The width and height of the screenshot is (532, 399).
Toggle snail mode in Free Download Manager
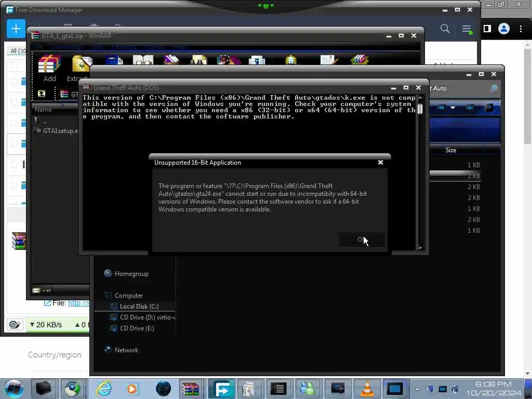15,325
